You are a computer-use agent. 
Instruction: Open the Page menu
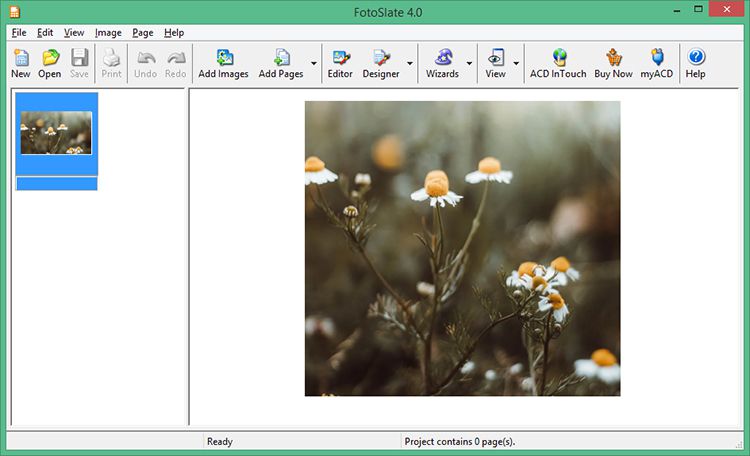point(143,33)
